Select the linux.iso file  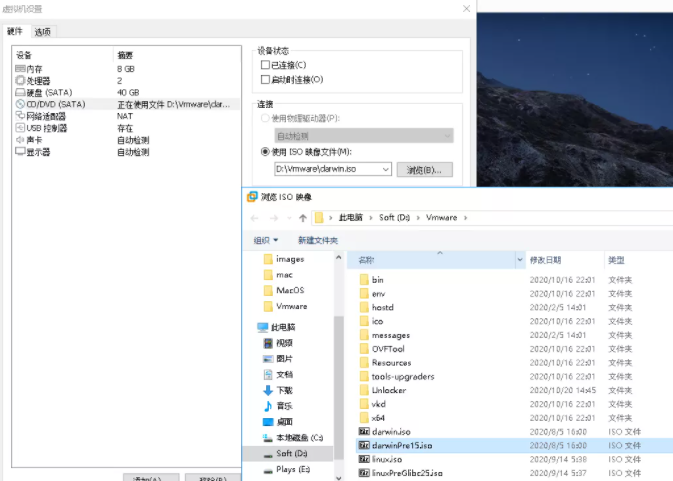click(380, 459)
